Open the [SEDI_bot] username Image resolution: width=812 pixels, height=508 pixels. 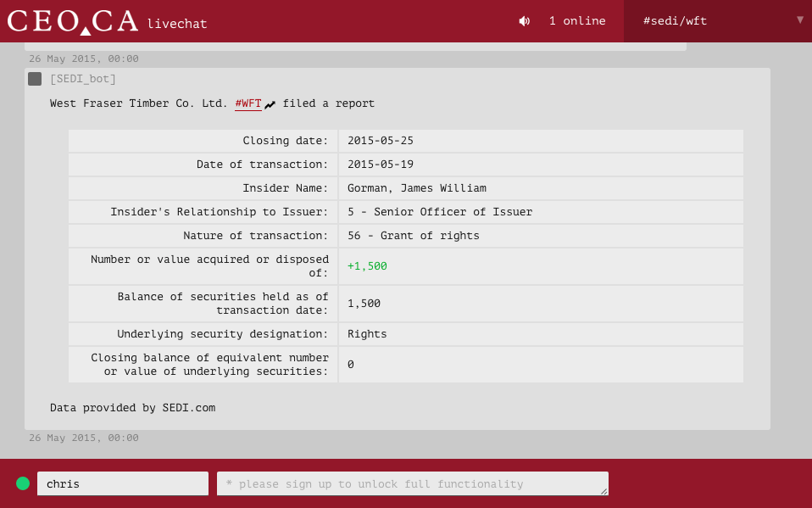83,79
